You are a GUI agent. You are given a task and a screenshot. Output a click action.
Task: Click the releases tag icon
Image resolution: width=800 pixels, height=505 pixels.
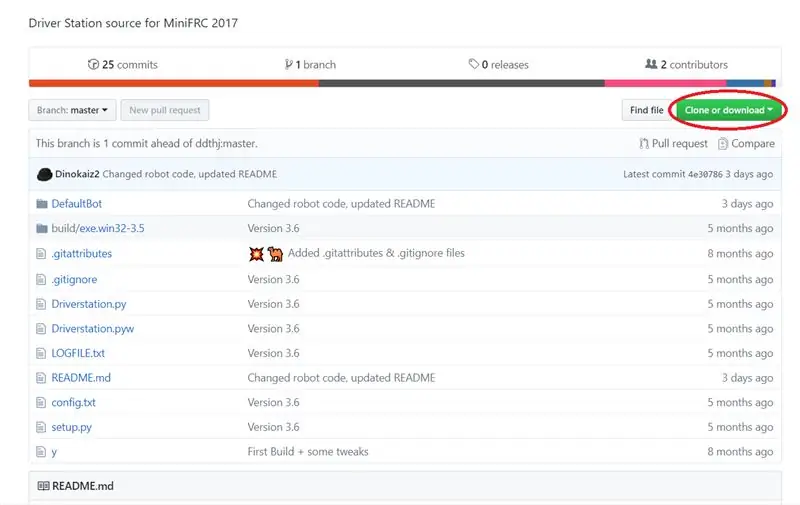coord(473,64)
